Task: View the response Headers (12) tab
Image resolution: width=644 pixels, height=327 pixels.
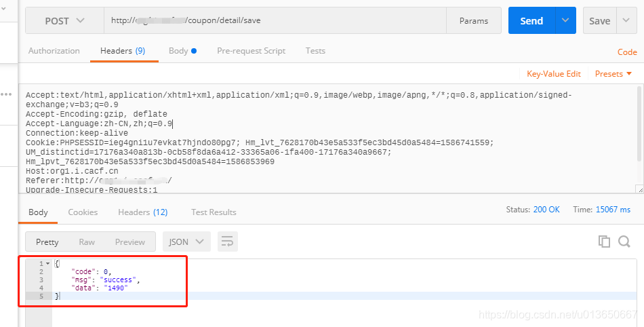Action: tap(142, 212)
